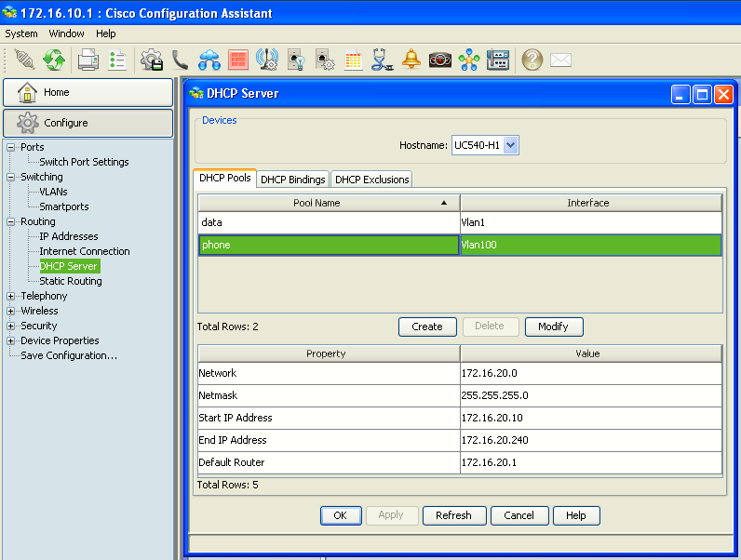Expand the Device Properties tree node

(x=10, y=340)
